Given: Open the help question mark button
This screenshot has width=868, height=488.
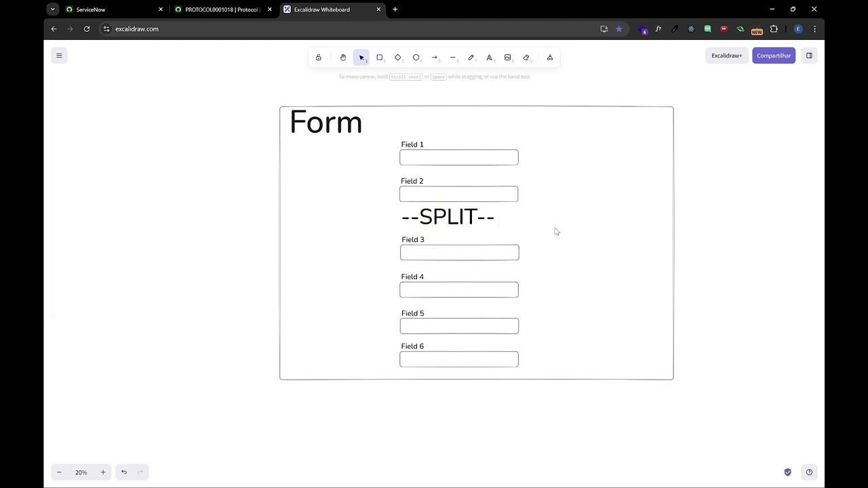Looking at the screenshot, I should coord(809,472).
